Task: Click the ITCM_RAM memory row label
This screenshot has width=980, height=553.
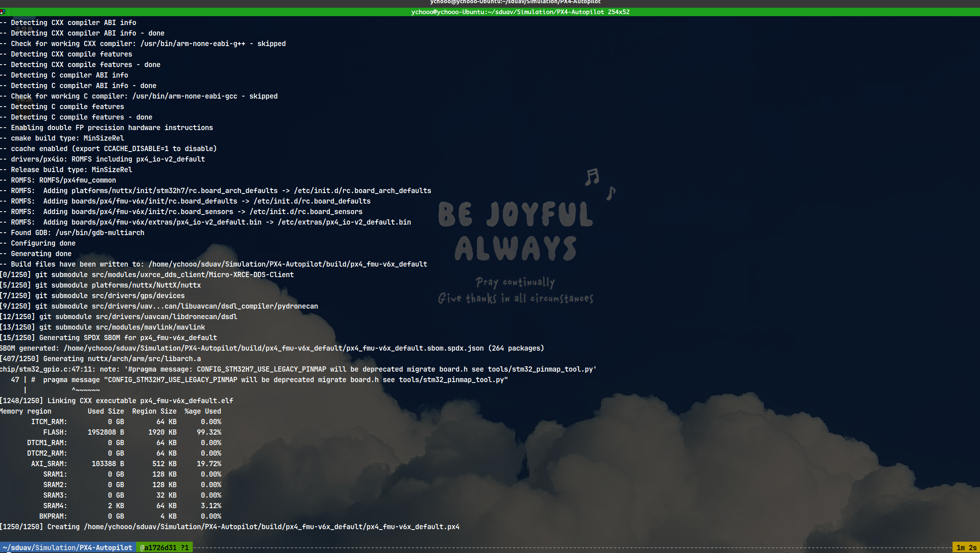Action: [49, 422]
